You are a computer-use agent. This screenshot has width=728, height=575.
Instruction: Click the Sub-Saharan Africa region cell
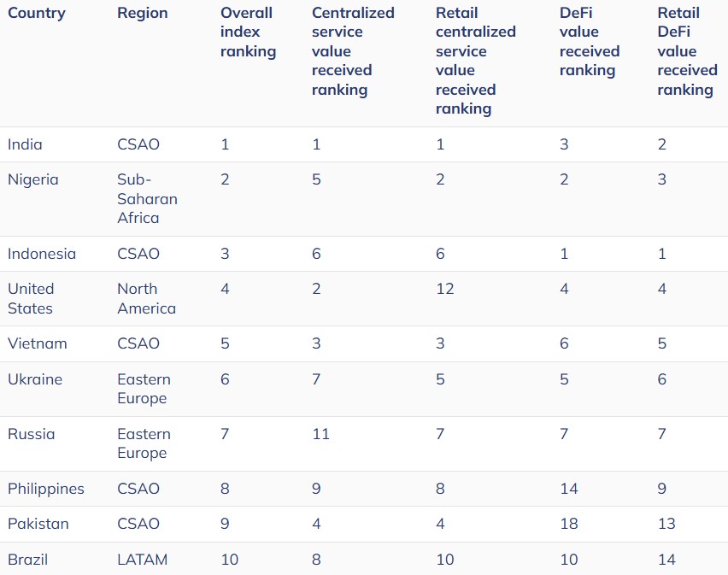click(x=147, y=198)
